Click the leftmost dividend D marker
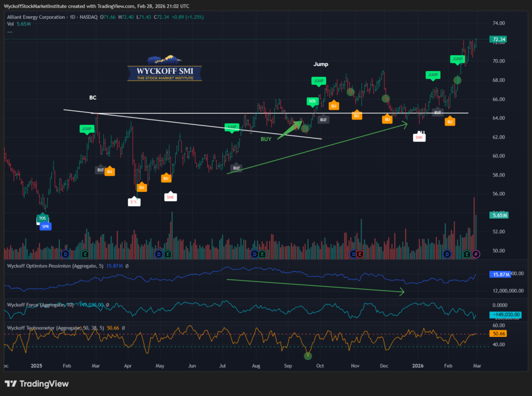 coord(65,254)
